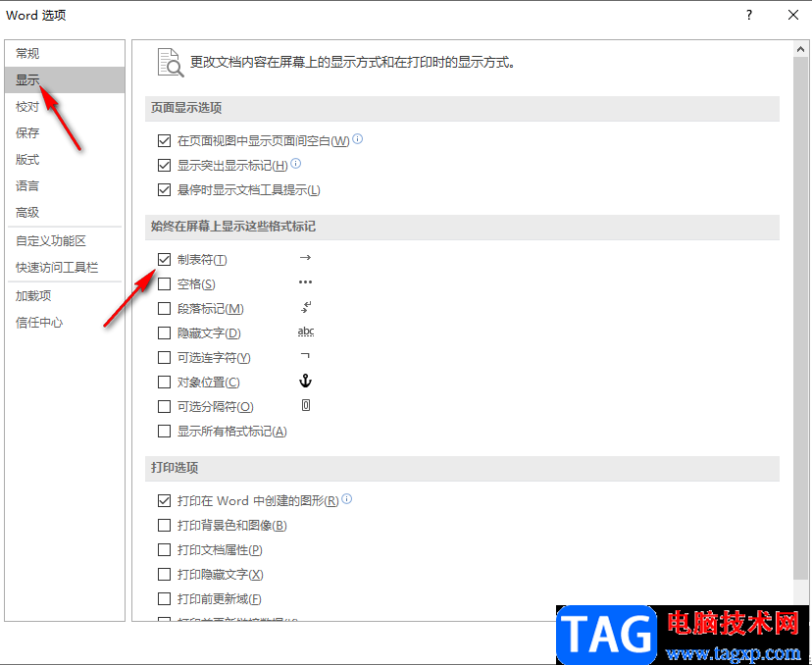Enable 打印隐藏文字 option
This screenshot has height=665, width=812.
(x=164, y=575)
